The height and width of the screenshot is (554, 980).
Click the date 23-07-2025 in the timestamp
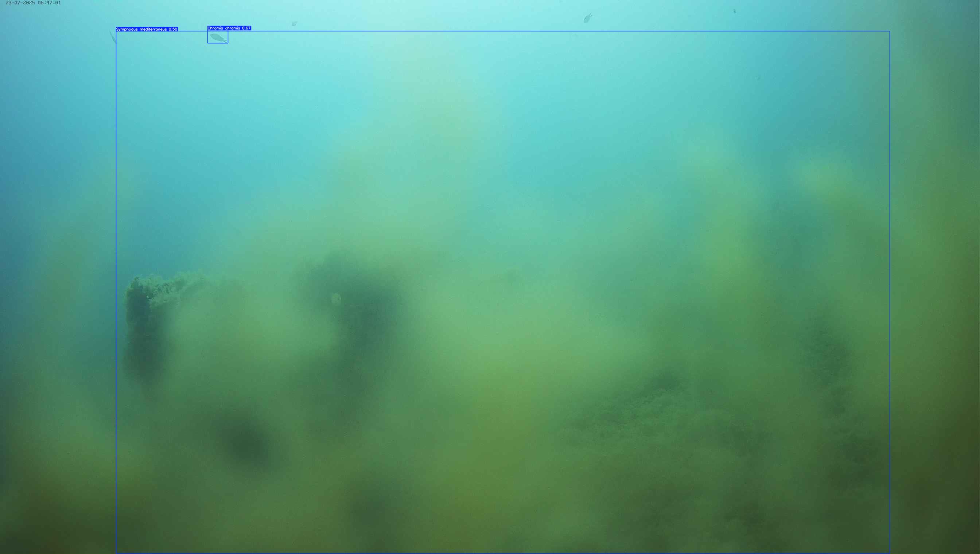[20, 3]
